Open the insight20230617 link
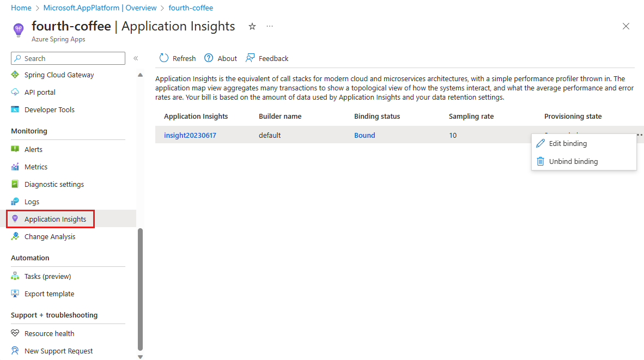This screenshot has height=360, width=644. (x=190, y=135)
